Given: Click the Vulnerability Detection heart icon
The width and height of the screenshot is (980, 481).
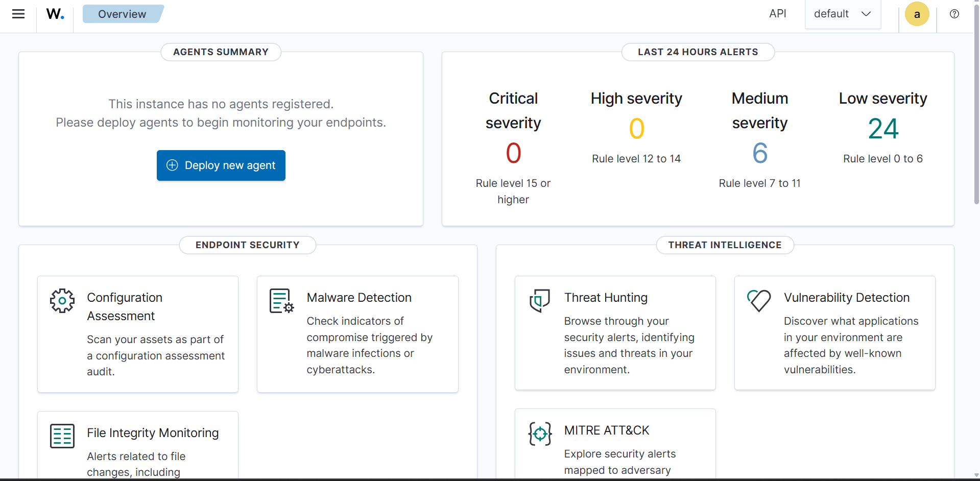Looking at the screenshot, I should coord(759,301).
